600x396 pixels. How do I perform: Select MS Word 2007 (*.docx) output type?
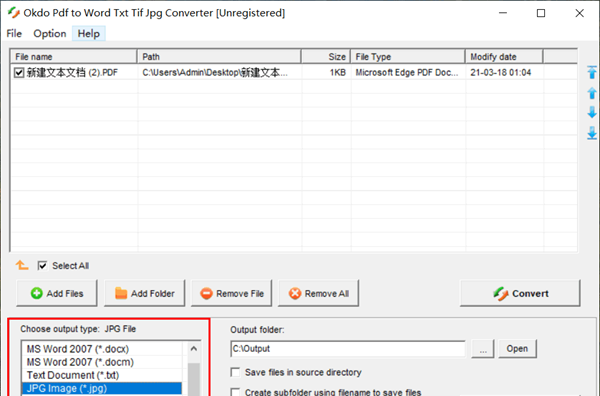[x=102, y=349]
